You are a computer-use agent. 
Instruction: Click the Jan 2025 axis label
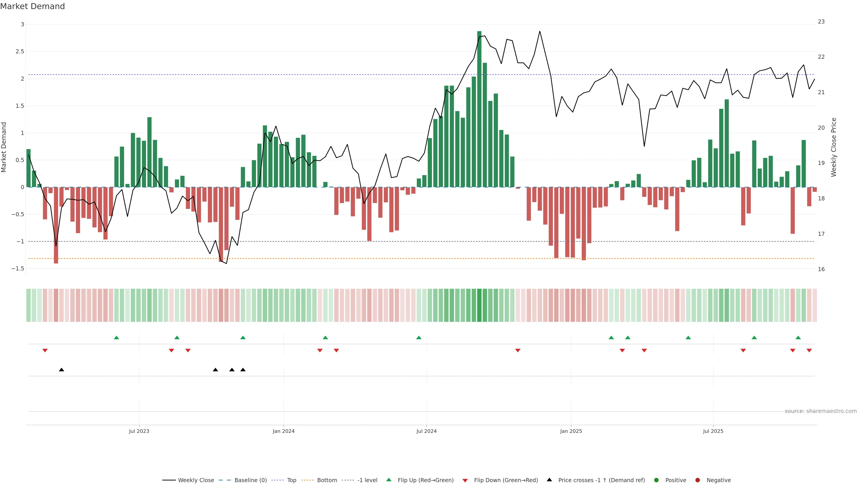tap(571, 431)
